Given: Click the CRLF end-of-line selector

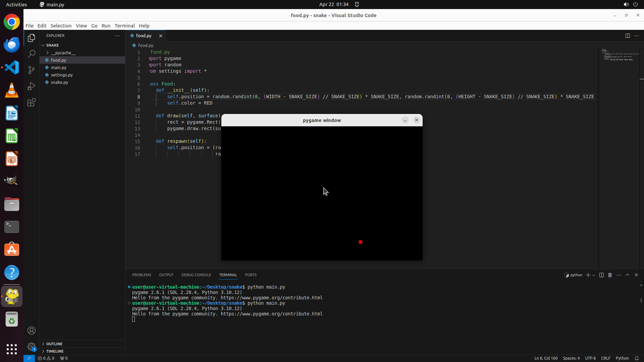Looking at the screenshot, I should (605, 358).
